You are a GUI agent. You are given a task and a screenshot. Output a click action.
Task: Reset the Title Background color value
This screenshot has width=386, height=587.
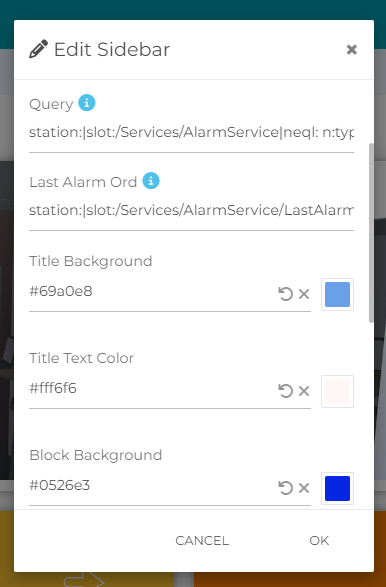[x=285, y=294]
